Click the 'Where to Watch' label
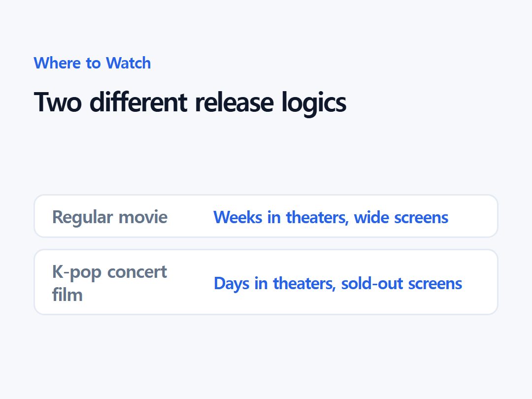This screenshot has height=399, width=532. point(92,63)
